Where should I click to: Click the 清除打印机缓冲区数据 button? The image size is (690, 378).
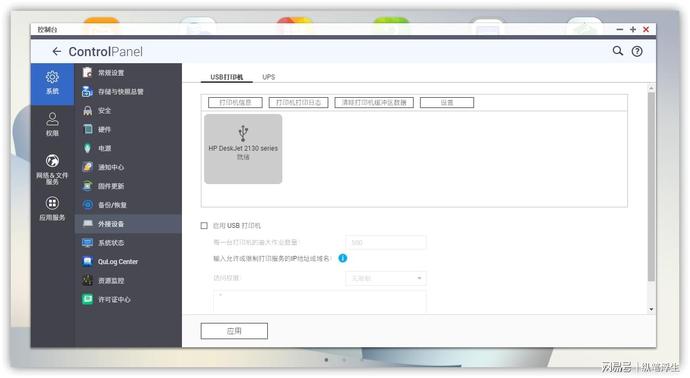pos(374,103)
